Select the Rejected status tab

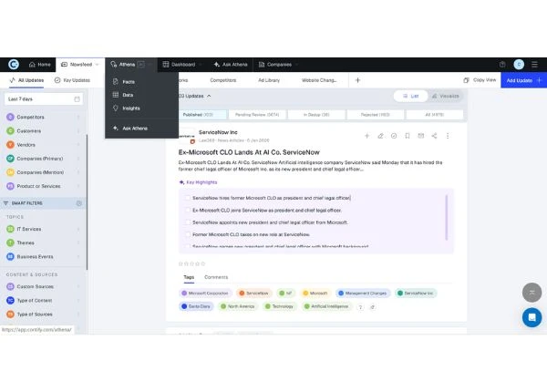click(x=376, y=115)
